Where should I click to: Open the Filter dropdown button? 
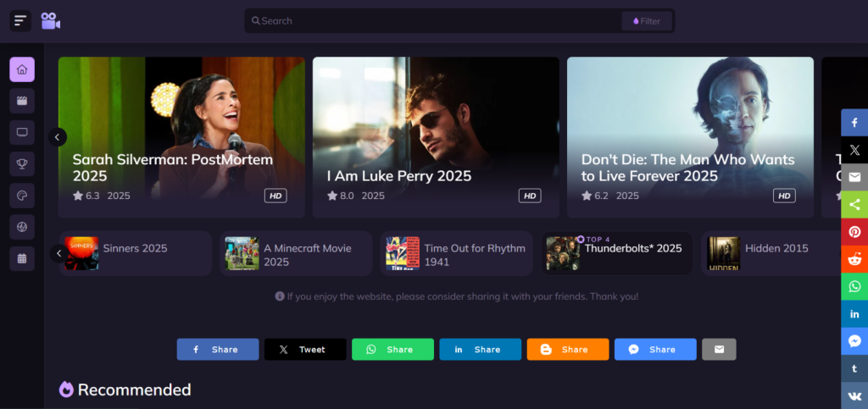[x=647, y=21]
